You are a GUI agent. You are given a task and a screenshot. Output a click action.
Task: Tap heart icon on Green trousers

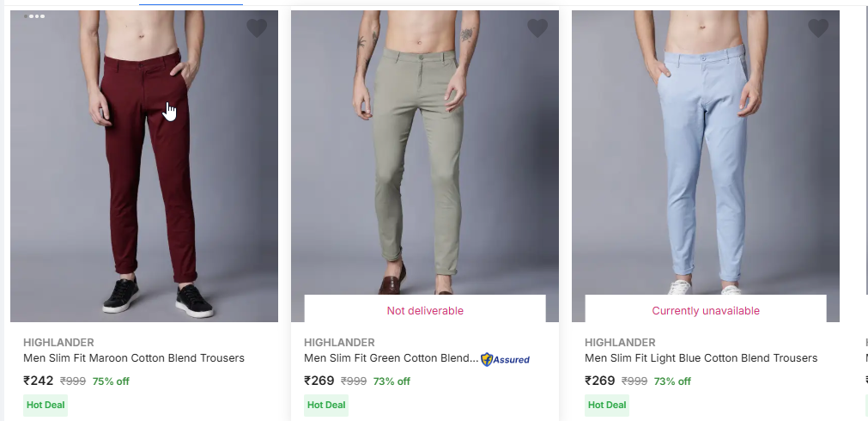coord(537,28)
